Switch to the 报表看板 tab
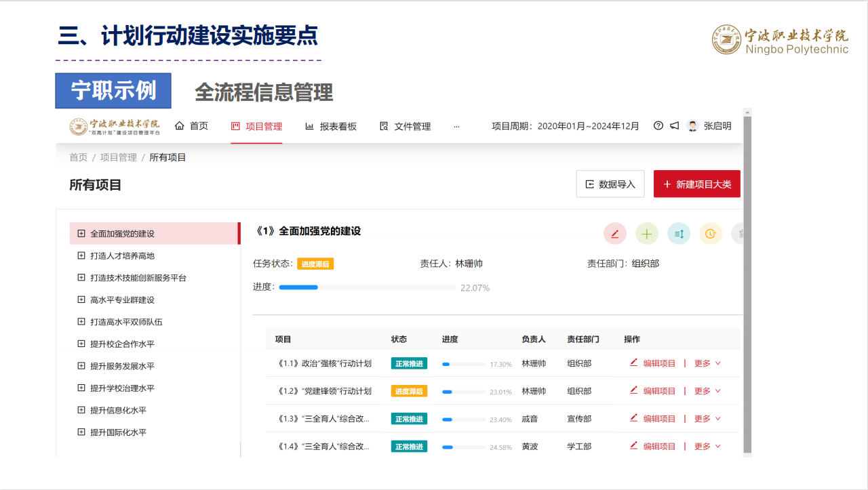This screenshot has height=490, width=868. (331, 126)
